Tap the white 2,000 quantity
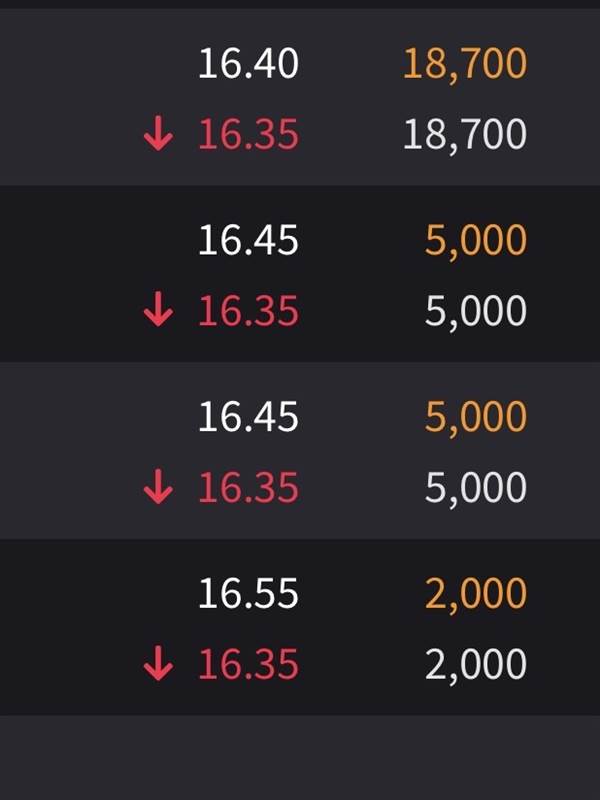 (476, 665)
